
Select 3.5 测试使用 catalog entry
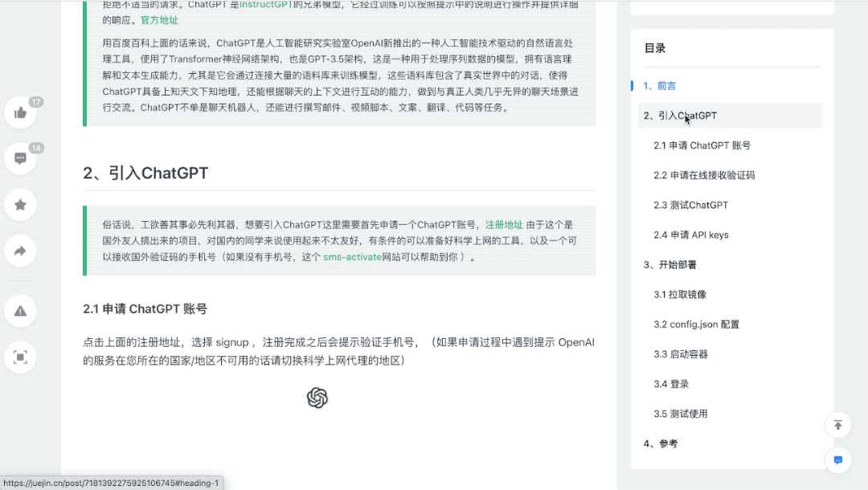(x=681, y=414)
